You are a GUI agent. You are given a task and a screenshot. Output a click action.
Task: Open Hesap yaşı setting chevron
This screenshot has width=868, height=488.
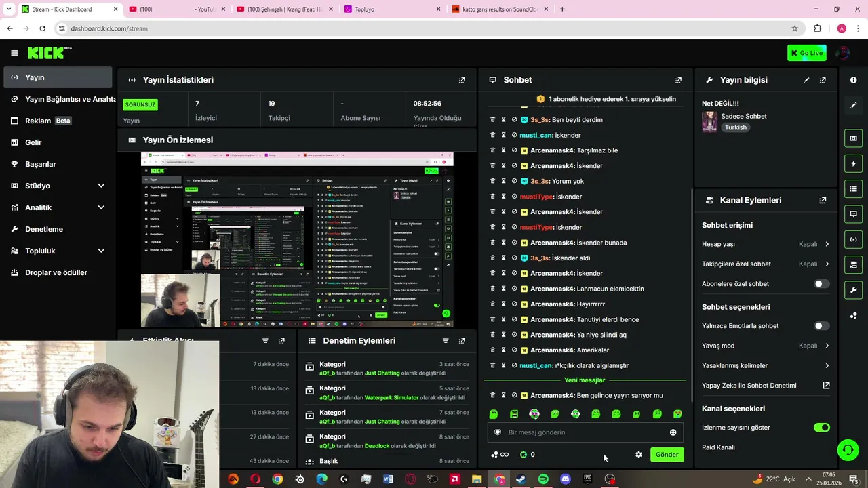pyautogui.click(x=827, y=244)
